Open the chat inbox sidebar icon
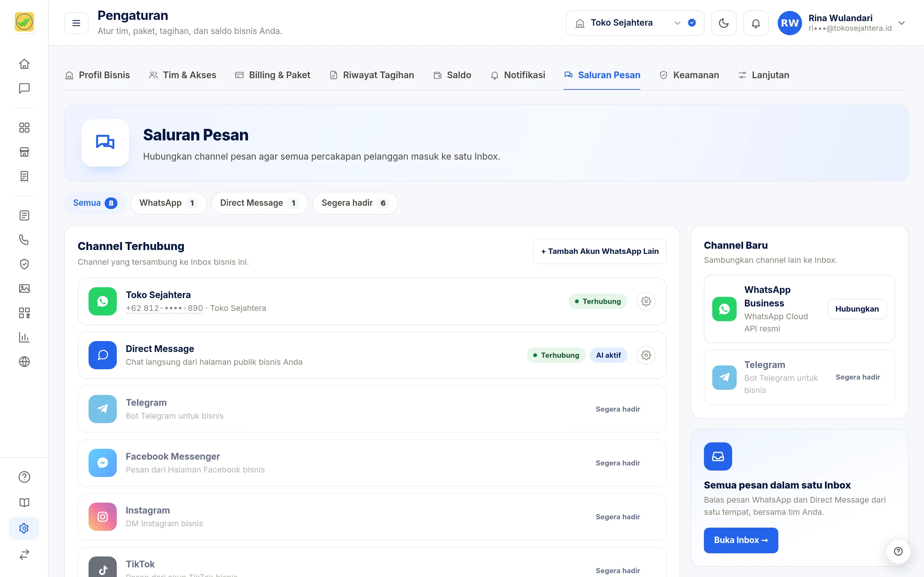This screenshot has width=924, height=577. (24, 88)
